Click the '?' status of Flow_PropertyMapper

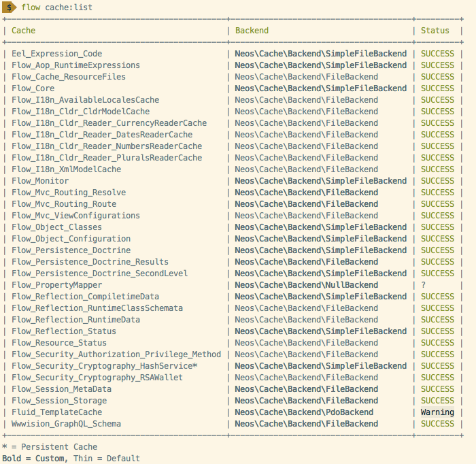423,285
